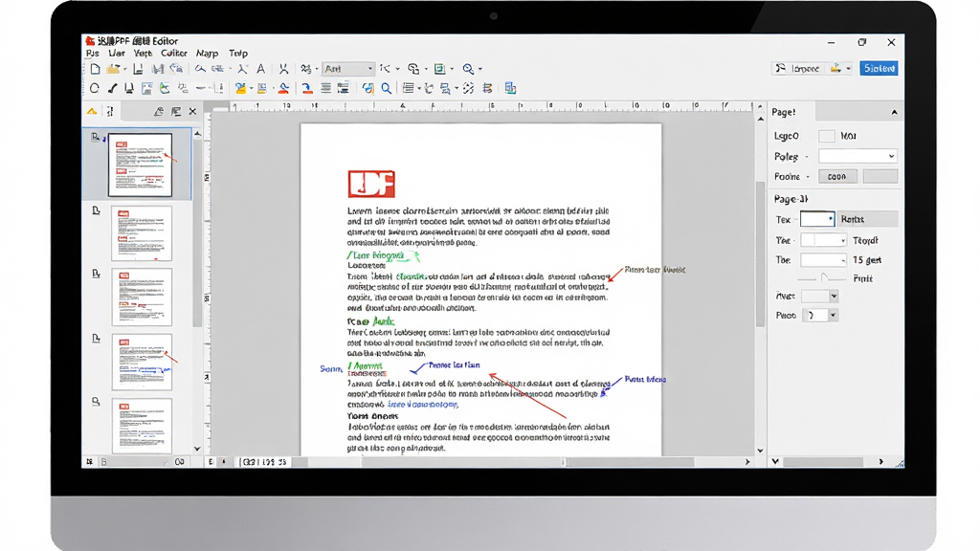
Task: Select the yellow highlighter tool icon
Action: (240, 88)
